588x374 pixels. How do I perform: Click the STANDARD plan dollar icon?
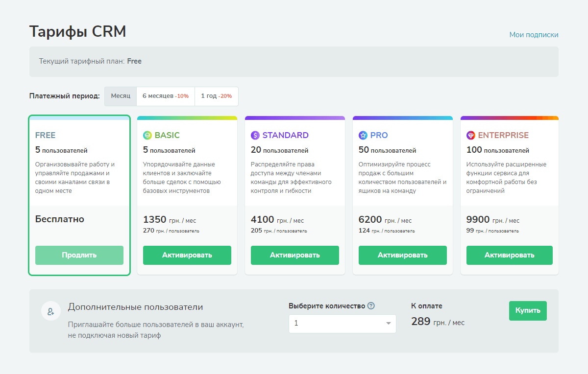pyautogui.click(x=255, y=135)
